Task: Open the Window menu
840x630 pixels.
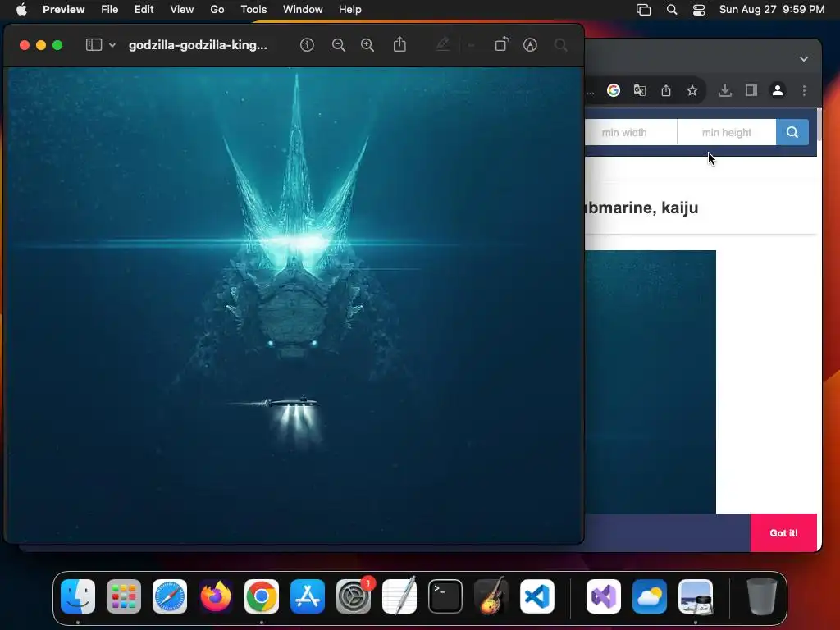Action: pos(303,10)
